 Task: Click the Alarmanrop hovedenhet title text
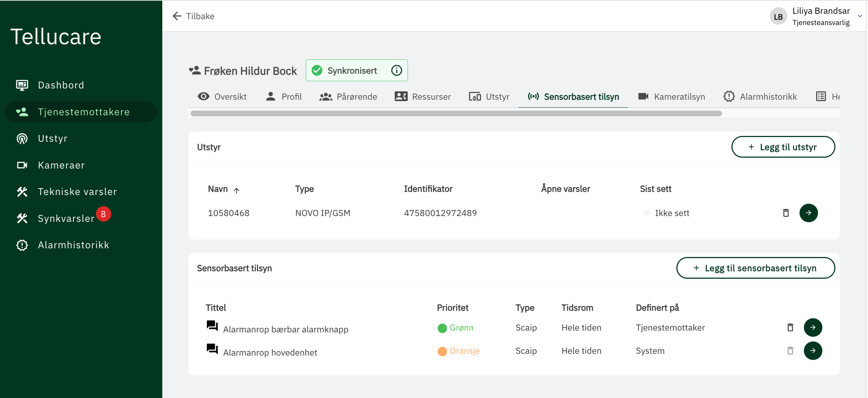pyautogui.click(x=270, y=352)
